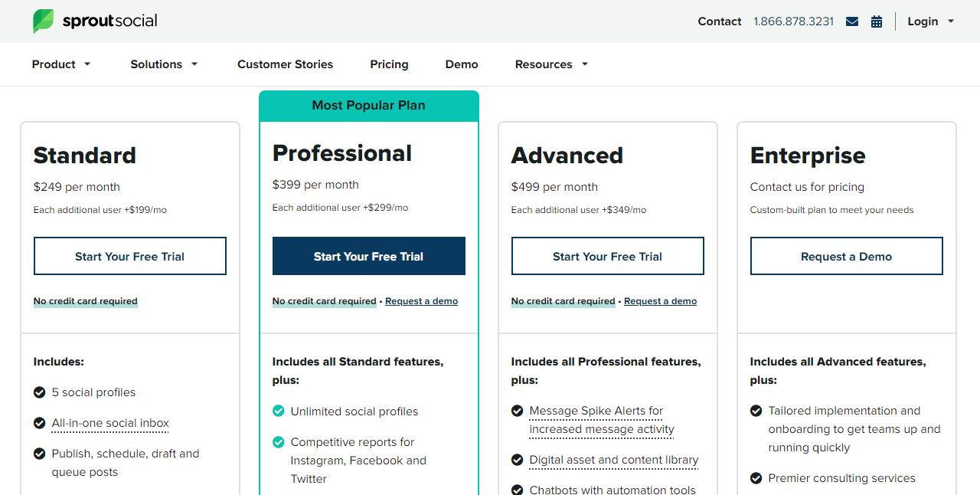The image size is (980, 495).
Task: Click the 1.866.878.3231 phone number
Action: (793, 21)
